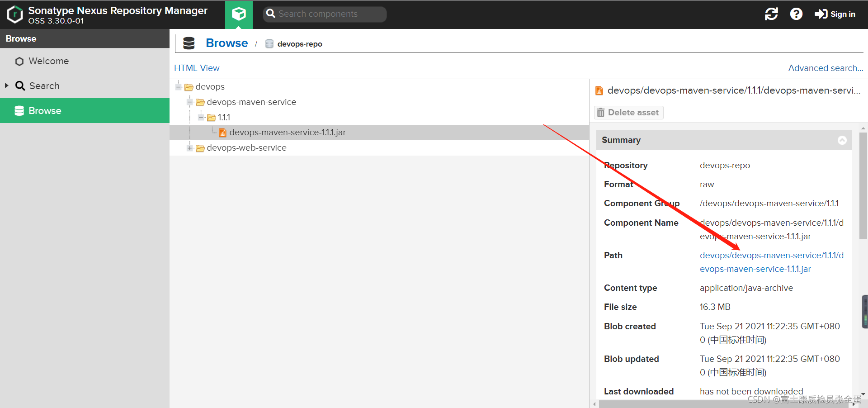Open the help question mark icon
Viewport: 868px width, 408px height.
[x=796, y=14]
